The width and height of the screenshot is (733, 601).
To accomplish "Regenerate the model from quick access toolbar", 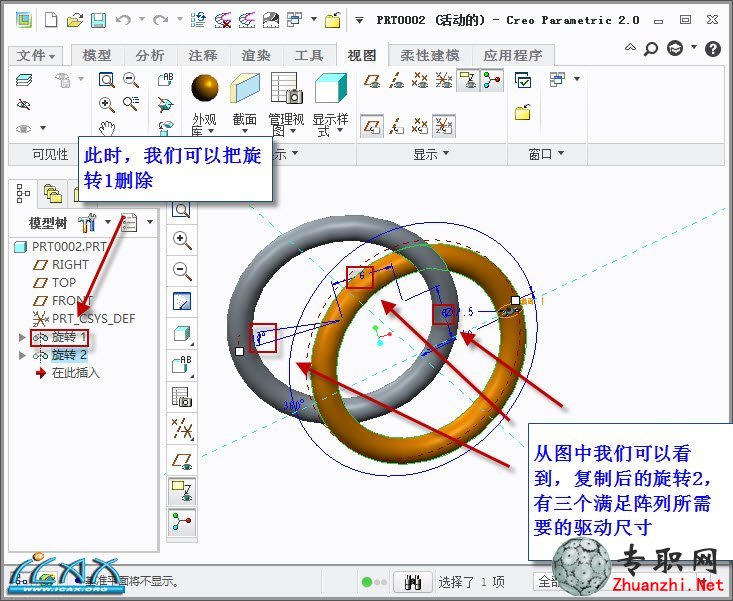I will (198, 20).
